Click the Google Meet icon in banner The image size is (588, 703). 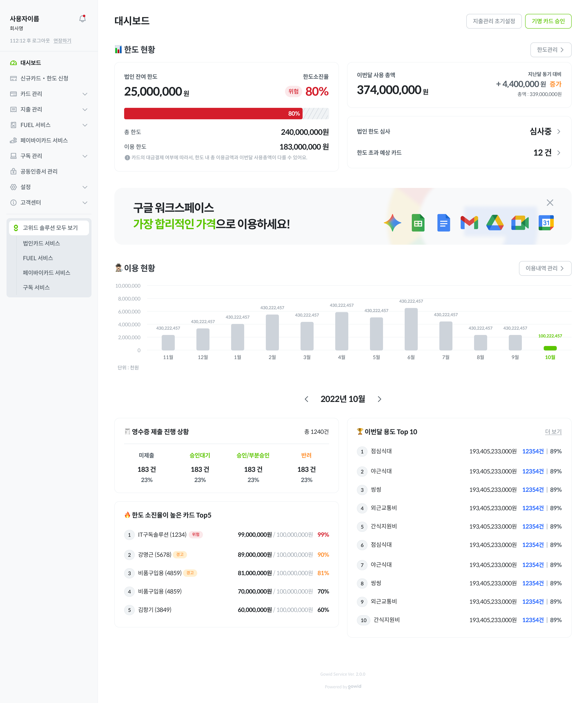(x=520, y=223)
